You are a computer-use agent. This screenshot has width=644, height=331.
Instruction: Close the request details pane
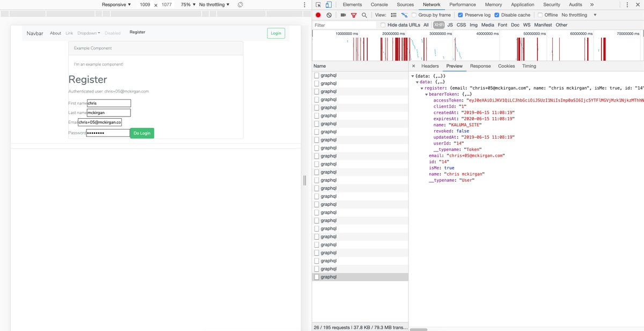point(413,66)
